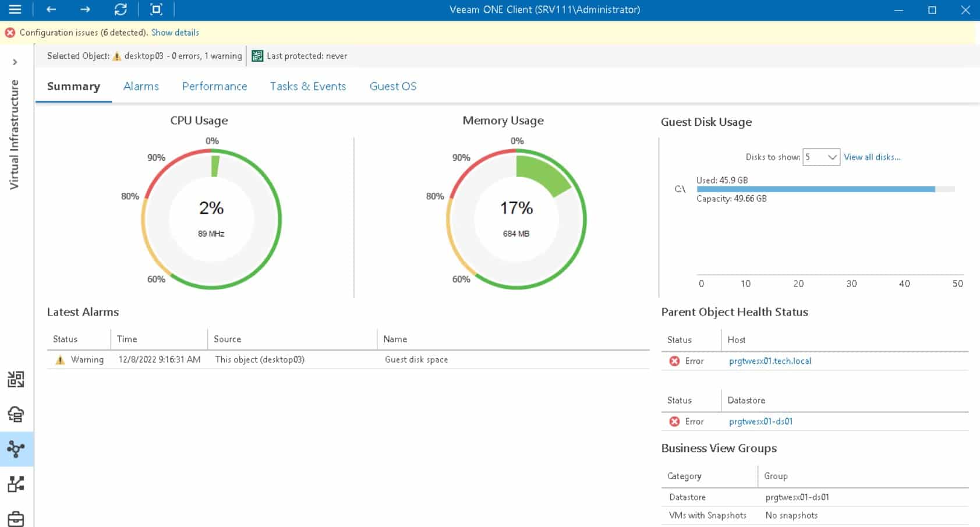
Task: Switch to the Alarms tab
Action: point(141,86)
